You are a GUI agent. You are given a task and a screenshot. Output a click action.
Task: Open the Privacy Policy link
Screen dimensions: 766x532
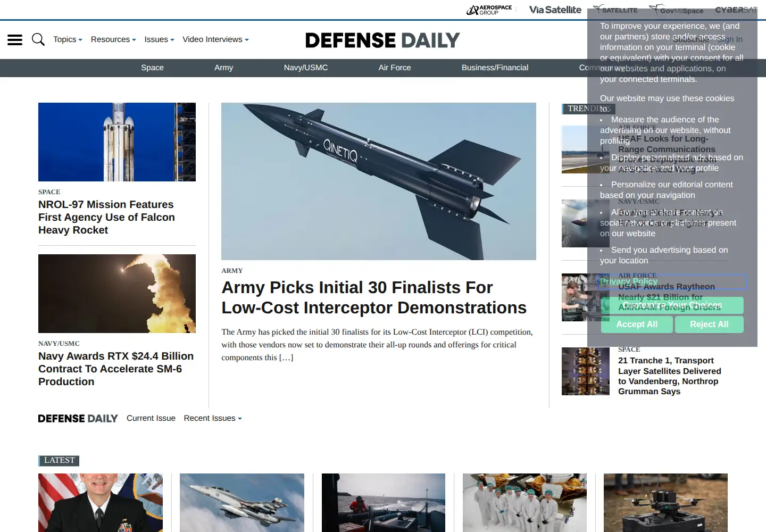pos(629,281)
